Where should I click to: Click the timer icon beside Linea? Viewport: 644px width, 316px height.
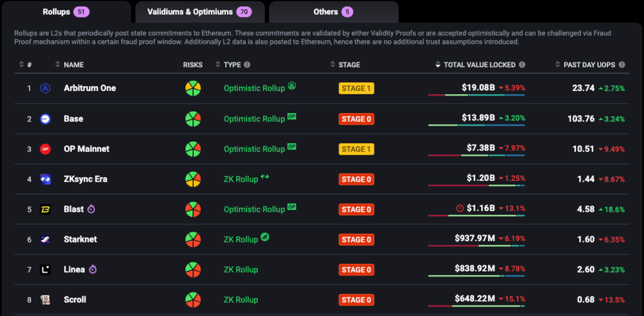[x=92, y=270]
